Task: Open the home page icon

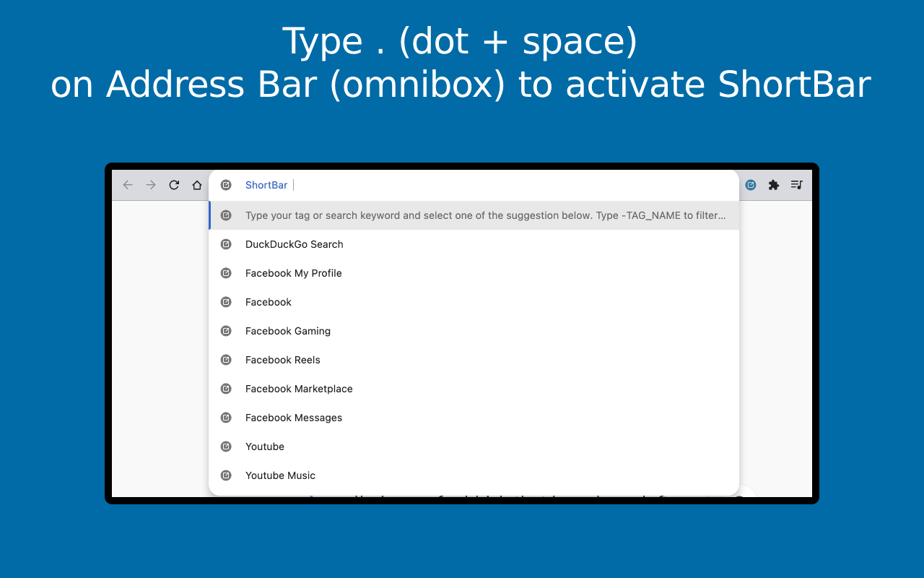Action: [x=197, y=185]
